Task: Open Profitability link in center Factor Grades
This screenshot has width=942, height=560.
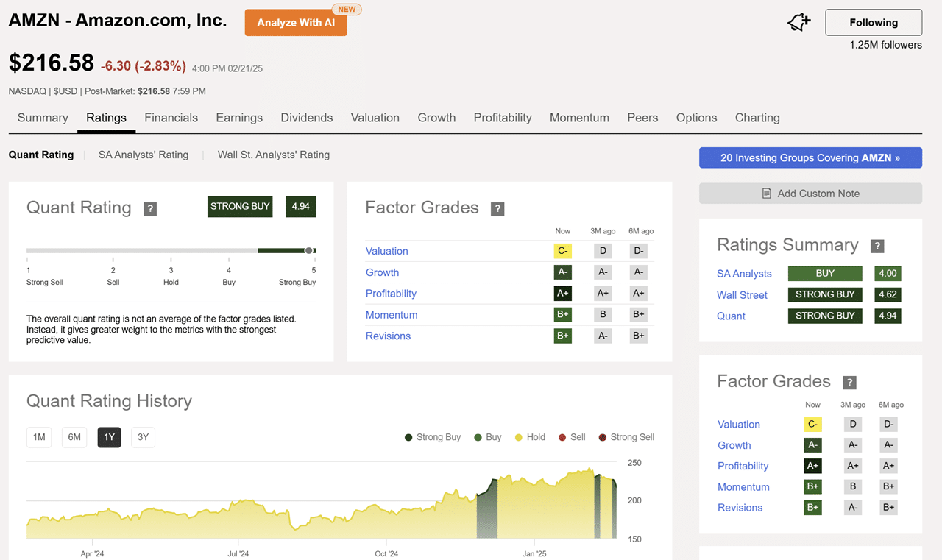Action: click(391, 294)
